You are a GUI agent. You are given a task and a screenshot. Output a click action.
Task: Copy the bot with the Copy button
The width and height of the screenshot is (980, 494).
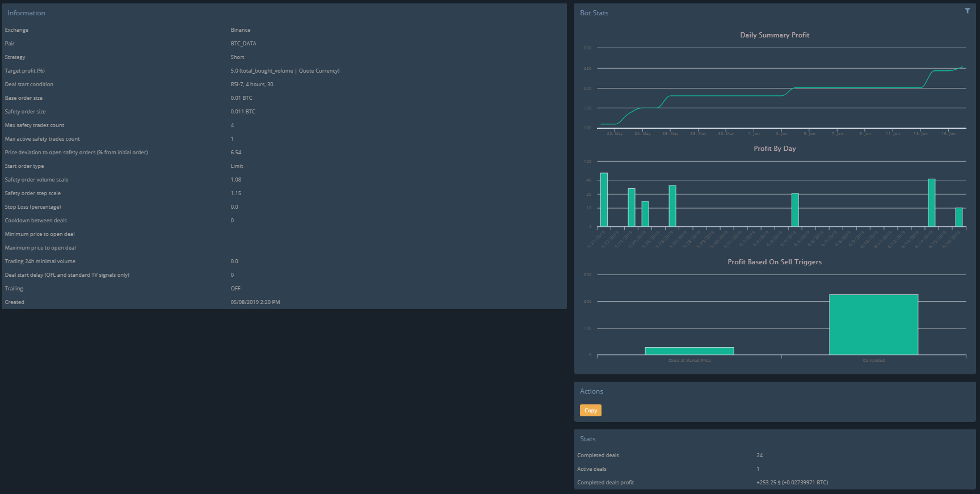pyautogui.click(x=591, y=411)
